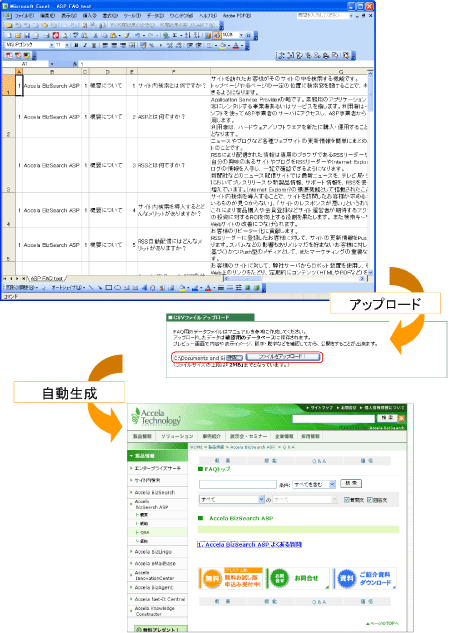Click the Line Style icon in Drawing toolbar

click(x=221, y=288)
